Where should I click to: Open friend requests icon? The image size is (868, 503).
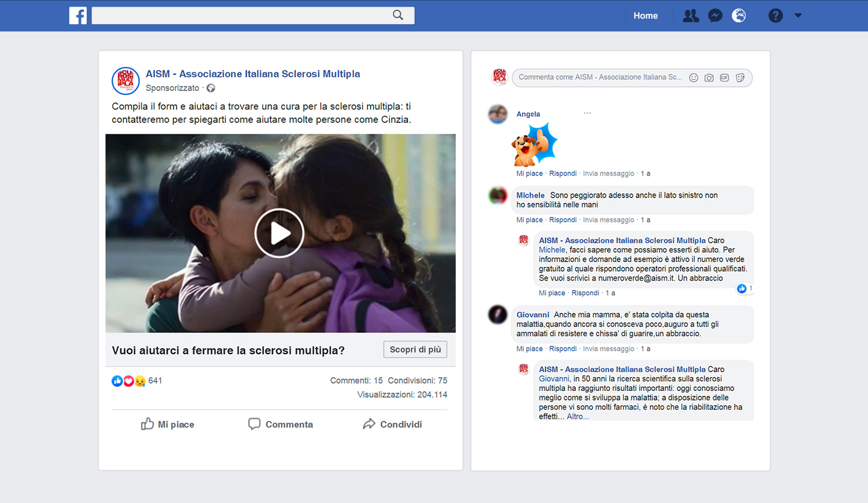click(x=691, y=16)
